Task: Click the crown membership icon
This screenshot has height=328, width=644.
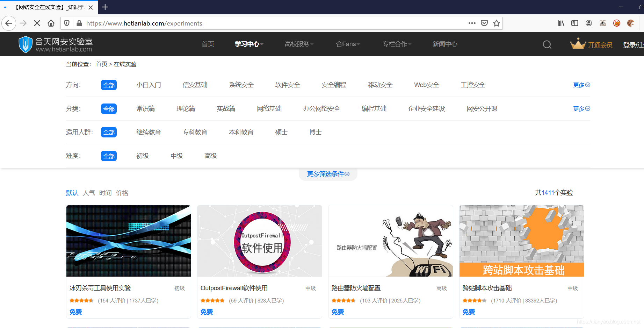Action: [x=578, y=43]
